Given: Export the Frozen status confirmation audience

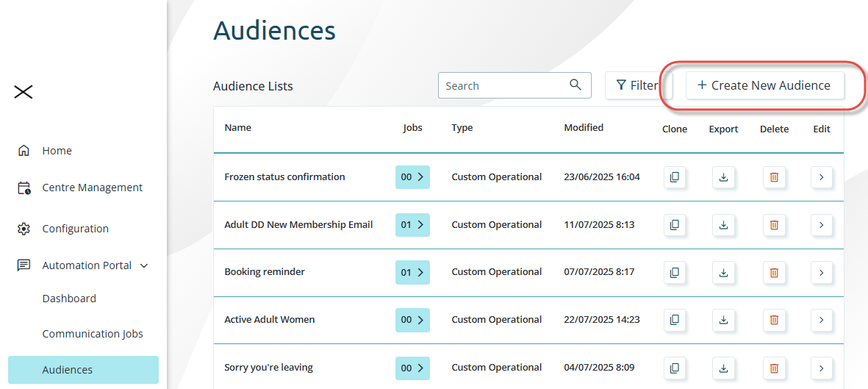Looking at the screenshot, I should pos(723,177).
